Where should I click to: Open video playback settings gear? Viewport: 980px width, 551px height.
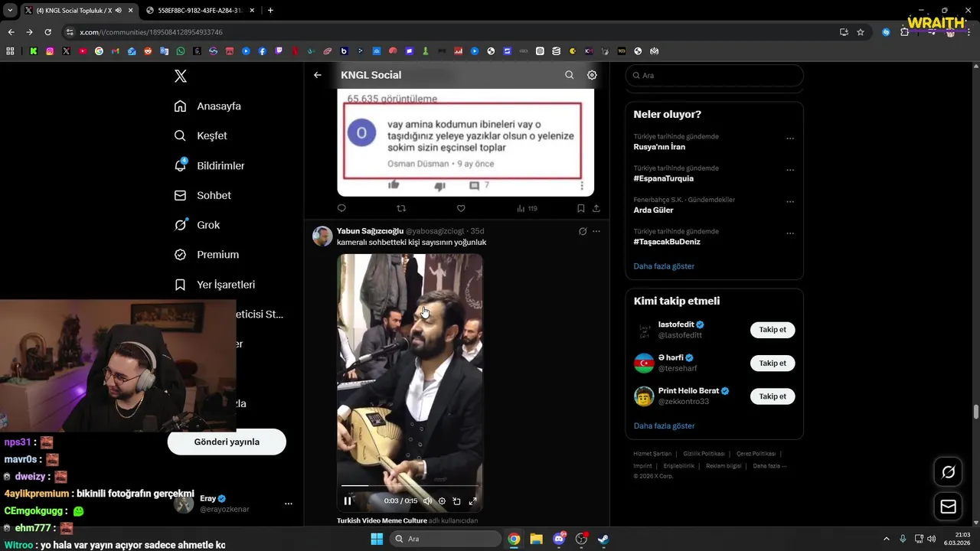tap(442, 501)
